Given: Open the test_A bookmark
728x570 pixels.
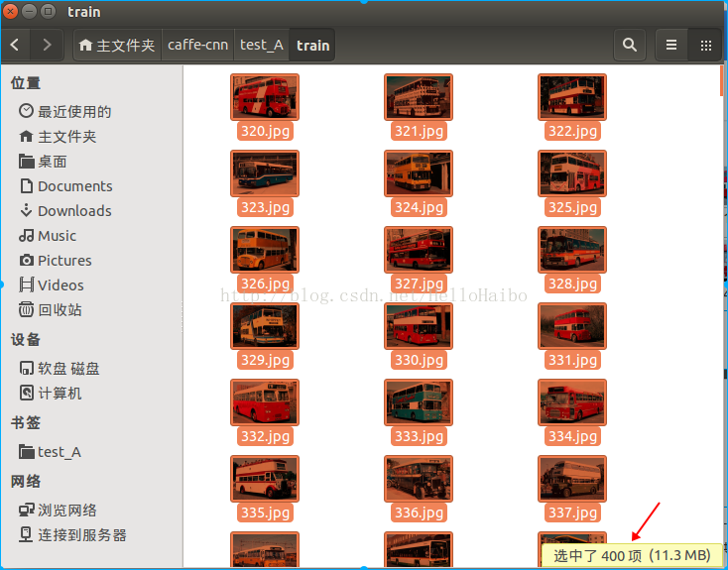Looking at the screenshot, I should [92, 452].
